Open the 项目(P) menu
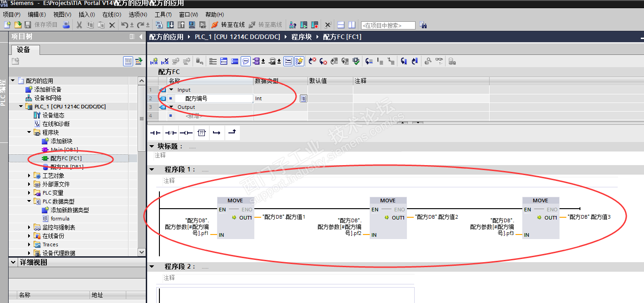This screenshot has height=303, width=644. click(12, 15)
